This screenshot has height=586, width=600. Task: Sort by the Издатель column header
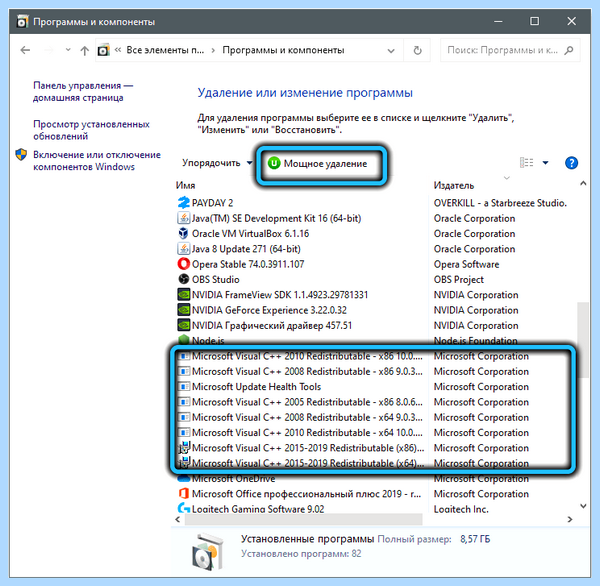454,185
